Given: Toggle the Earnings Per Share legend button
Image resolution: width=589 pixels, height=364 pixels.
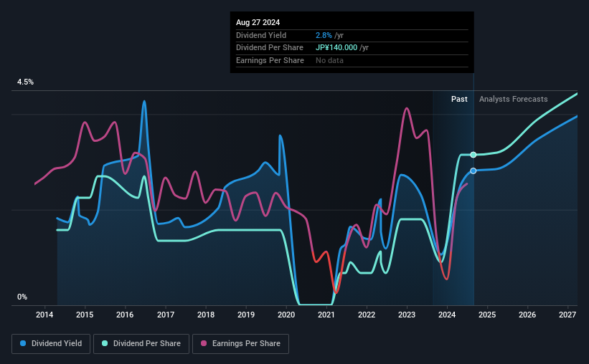Looking at the screenshot, I should click(x=240, y=344).
